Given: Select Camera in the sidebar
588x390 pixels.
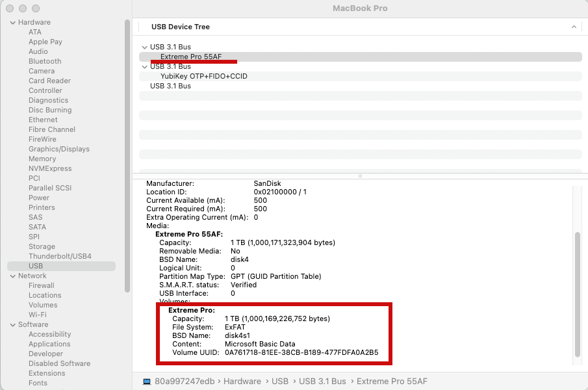Looking at the screenshot, I should click(x=42, y=71).
